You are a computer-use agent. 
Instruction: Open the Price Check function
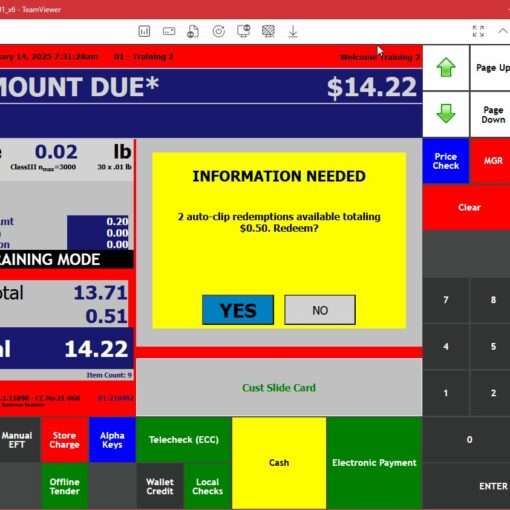pos(446,161)
